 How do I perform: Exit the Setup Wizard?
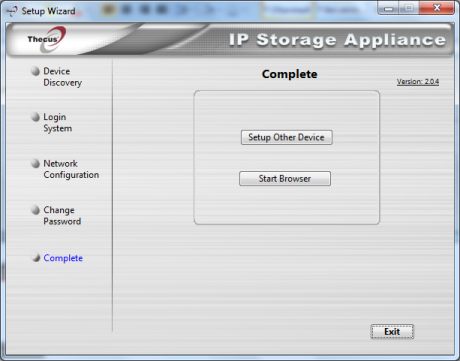392,332
